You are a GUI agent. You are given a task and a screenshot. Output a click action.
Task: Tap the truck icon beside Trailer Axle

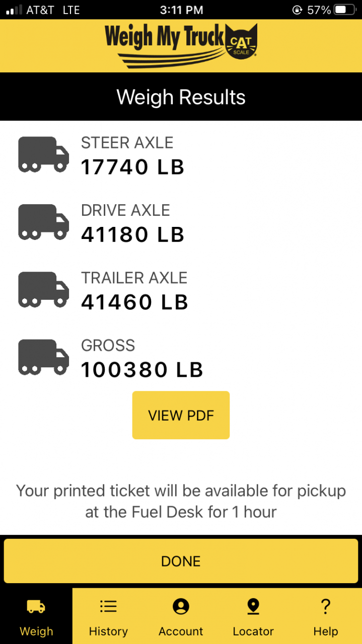(44, 289)
